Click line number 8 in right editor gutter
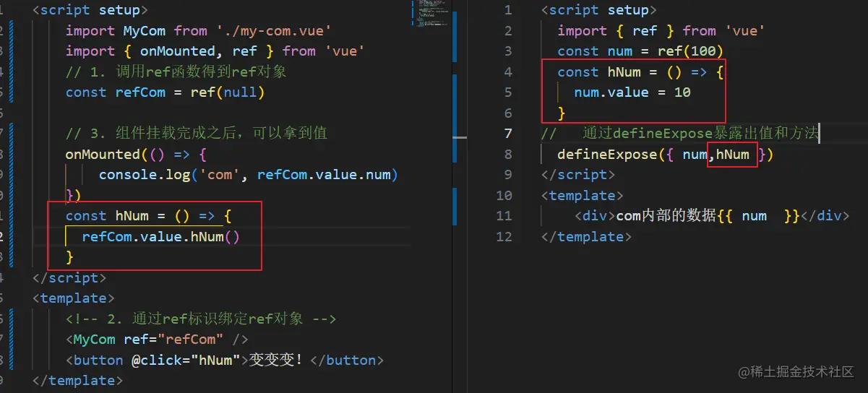 click(x=507, y=154)
